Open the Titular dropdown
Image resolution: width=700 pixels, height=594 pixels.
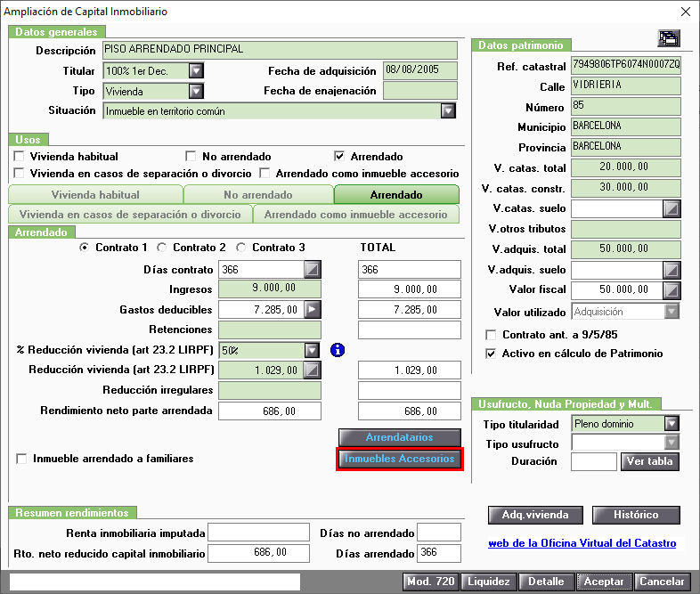pyautogui.click(x=197, y=70)
